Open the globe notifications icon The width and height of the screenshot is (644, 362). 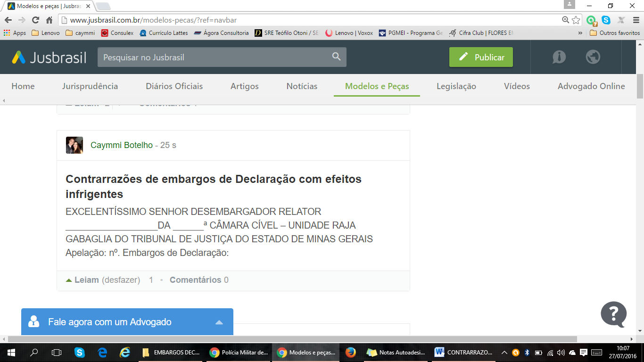[x=593, y=57]
